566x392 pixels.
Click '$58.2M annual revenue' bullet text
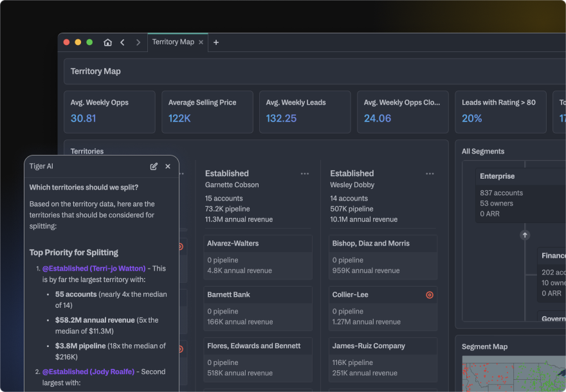point(95,320)
